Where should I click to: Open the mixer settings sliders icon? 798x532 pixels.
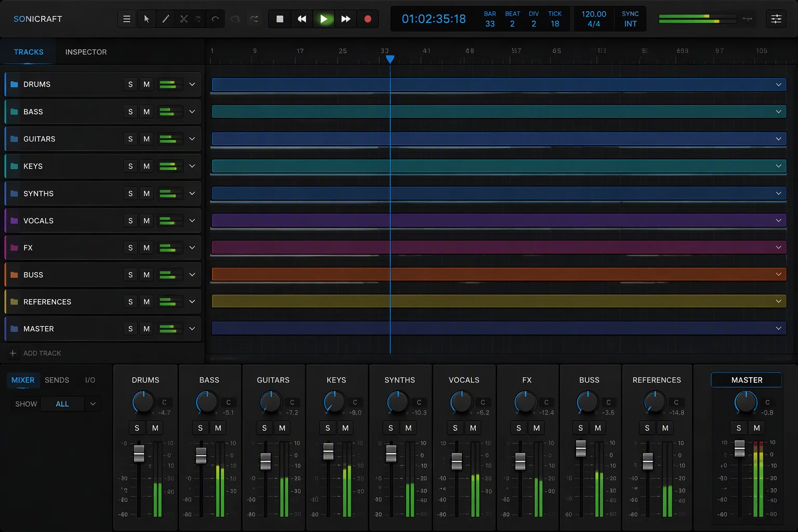click(x=776, y=19)
